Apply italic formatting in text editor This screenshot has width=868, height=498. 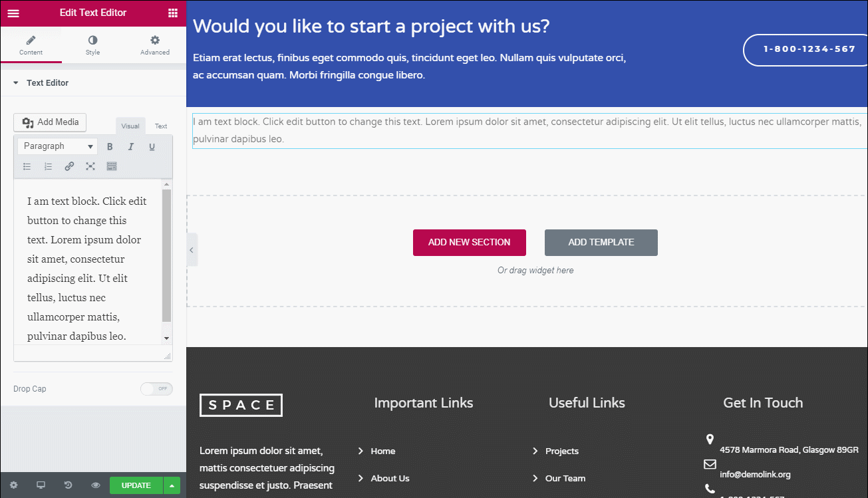(131, 146)
